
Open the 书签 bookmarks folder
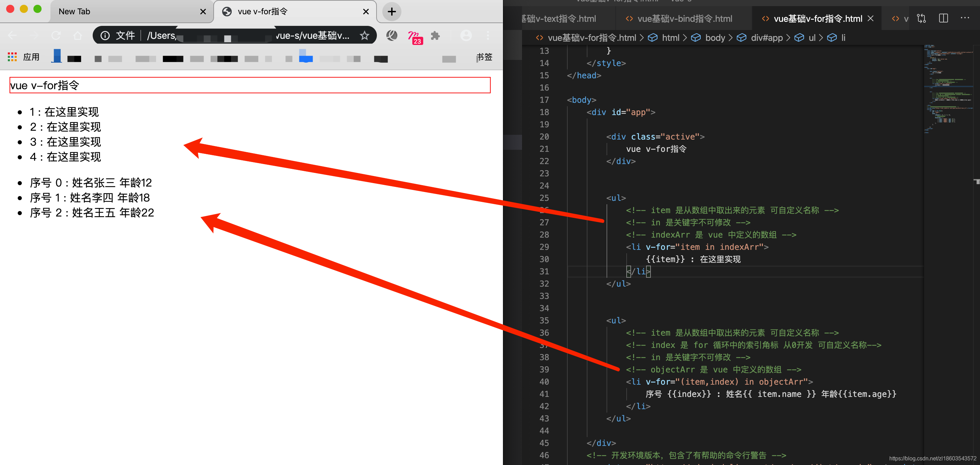(x=484, y=57)
